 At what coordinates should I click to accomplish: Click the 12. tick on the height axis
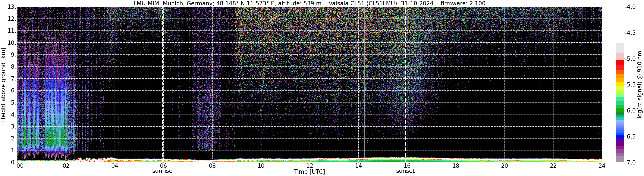click(x=12, y=19)
